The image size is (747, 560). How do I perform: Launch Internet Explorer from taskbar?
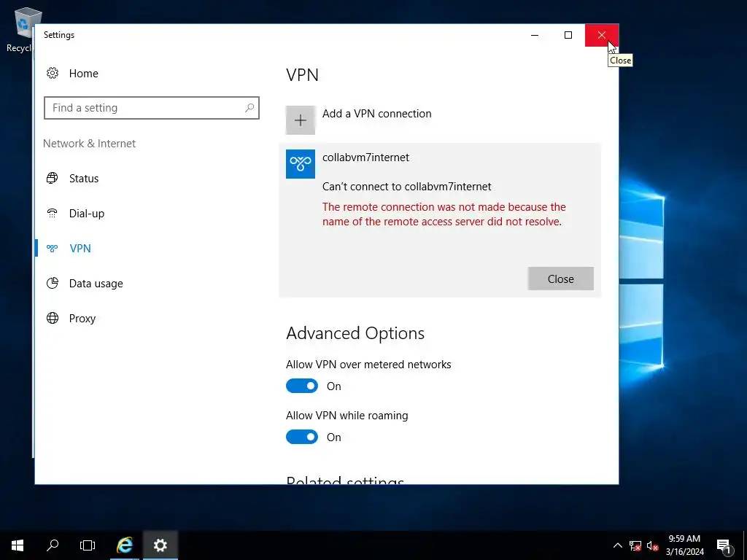click(125, 545)
